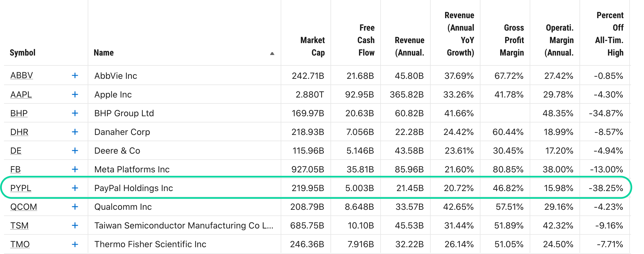Sort by Gross Profit Margin header
The height and width of the screenshot is (254, 644).
tap(512, 40)
